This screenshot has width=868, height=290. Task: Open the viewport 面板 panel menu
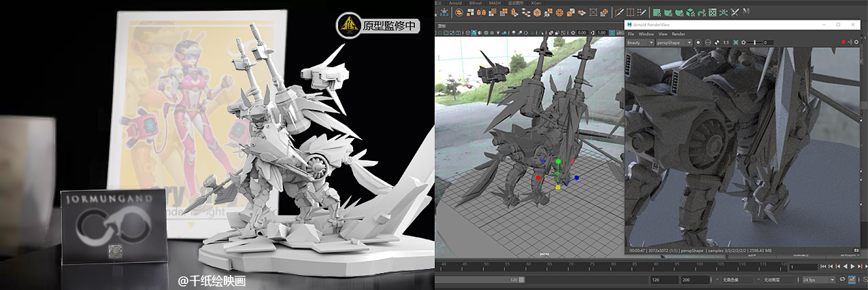pos(442,26)
